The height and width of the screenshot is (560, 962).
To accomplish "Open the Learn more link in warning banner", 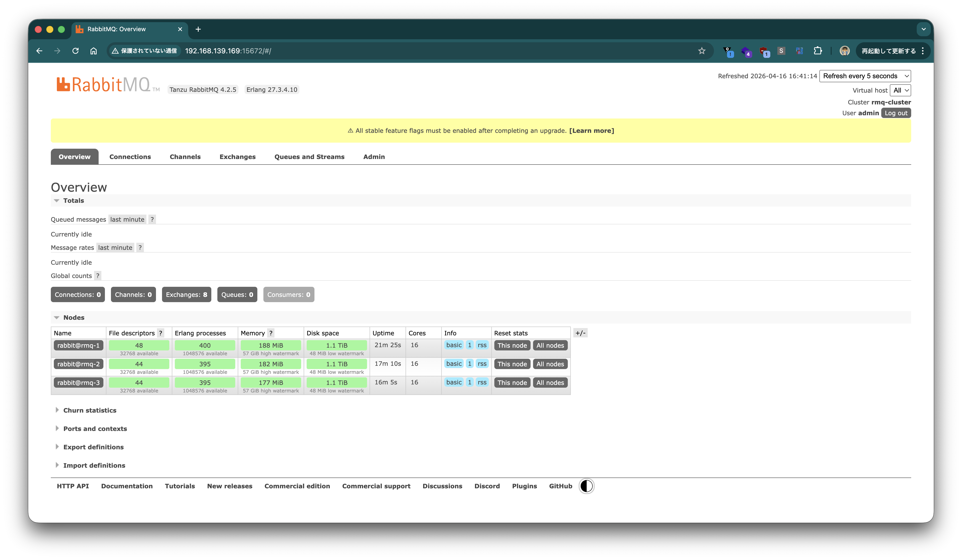I will (x=591, y=131).
